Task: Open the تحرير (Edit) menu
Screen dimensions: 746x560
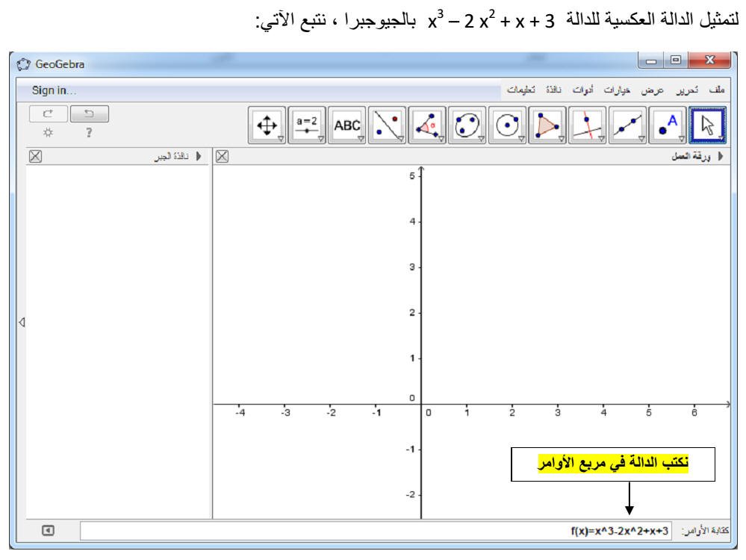Action: (688, 90)
